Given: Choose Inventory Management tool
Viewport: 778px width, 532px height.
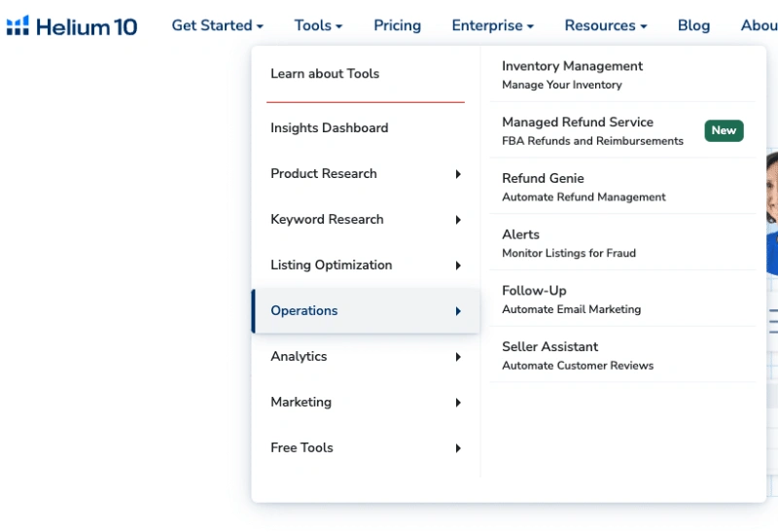Looking at the screenshot, I should coord(572,74).
